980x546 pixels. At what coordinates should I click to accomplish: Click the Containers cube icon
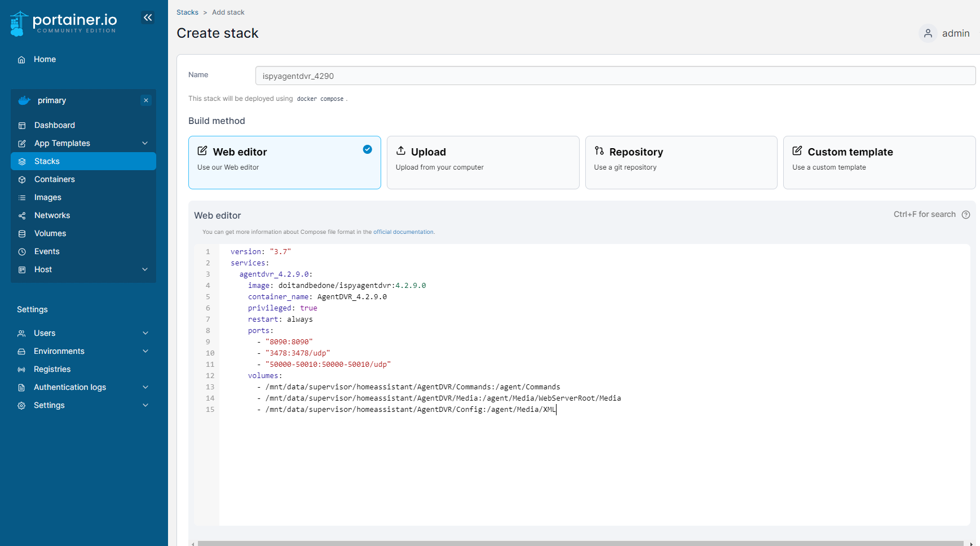pyautogui.click(x=22, y=180)
